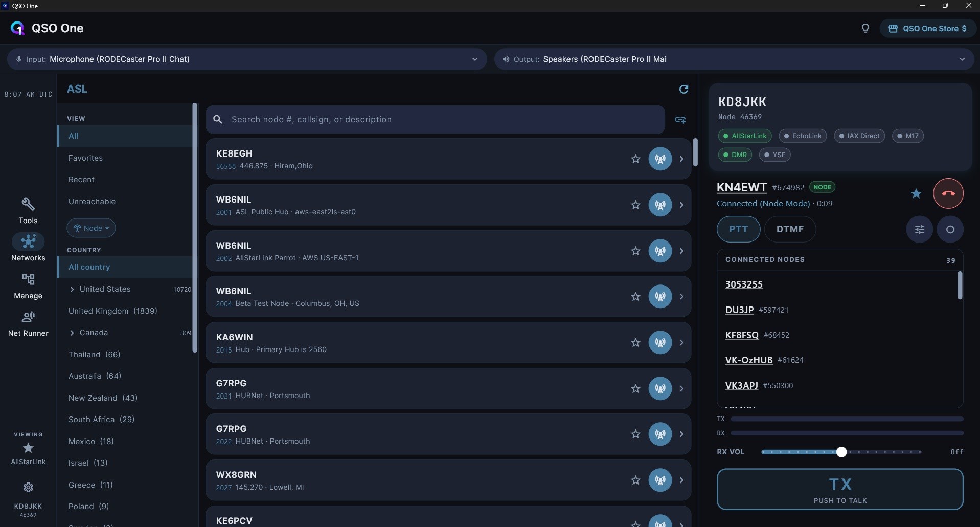Favorite G7RPG 2021 with star
The width and height of the screenshot is (980, 527).
(635, 388)
